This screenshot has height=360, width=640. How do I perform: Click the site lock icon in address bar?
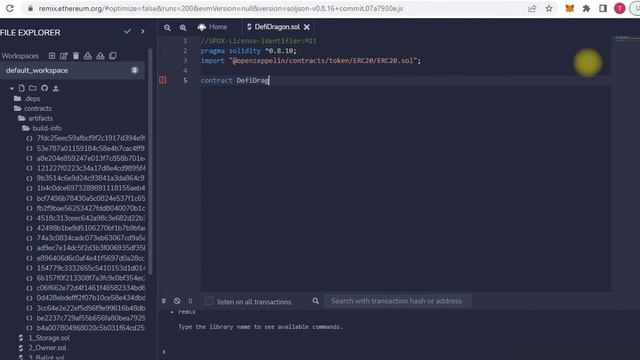click(30, 9)
